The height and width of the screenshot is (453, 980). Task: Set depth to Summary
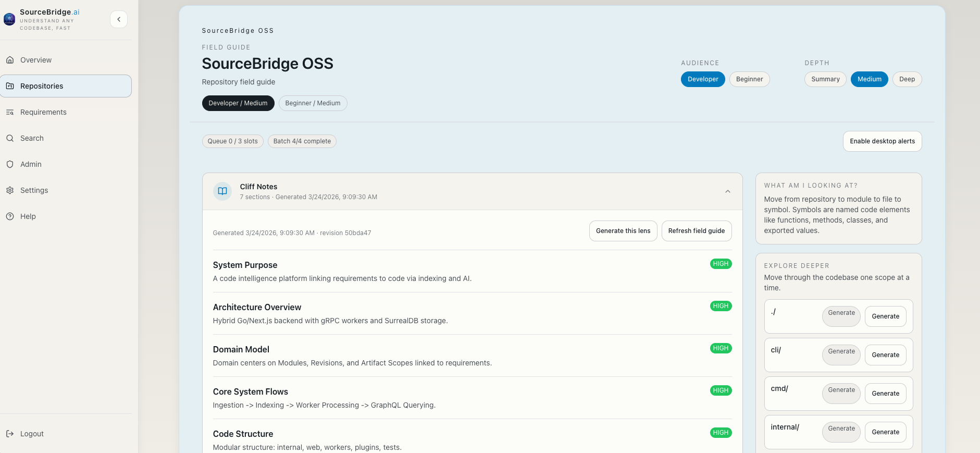point(825,79)
